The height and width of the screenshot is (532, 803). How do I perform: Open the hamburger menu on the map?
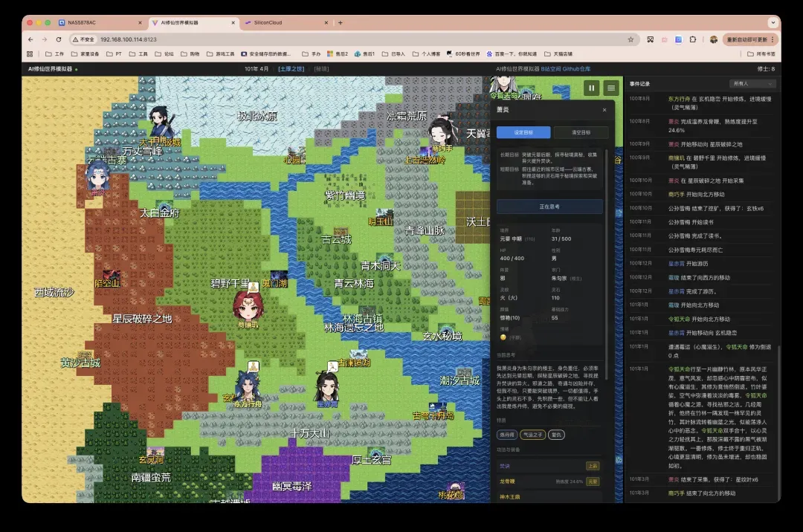611,88
